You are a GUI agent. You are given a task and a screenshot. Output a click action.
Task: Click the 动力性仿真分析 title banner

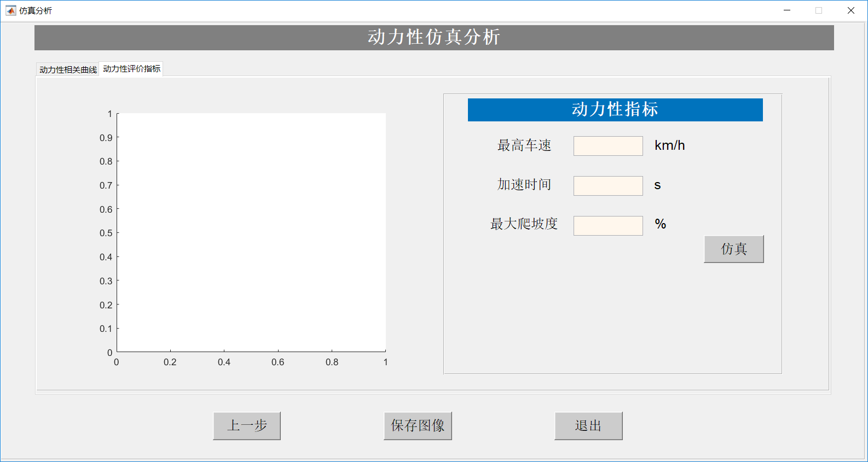pos(434,38)
